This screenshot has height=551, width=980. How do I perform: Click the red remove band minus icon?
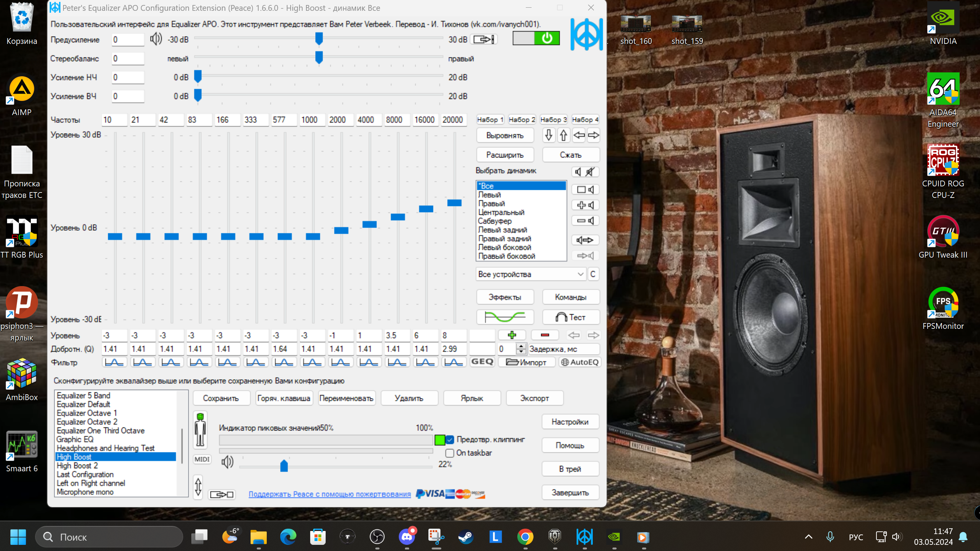pos(545,335)
